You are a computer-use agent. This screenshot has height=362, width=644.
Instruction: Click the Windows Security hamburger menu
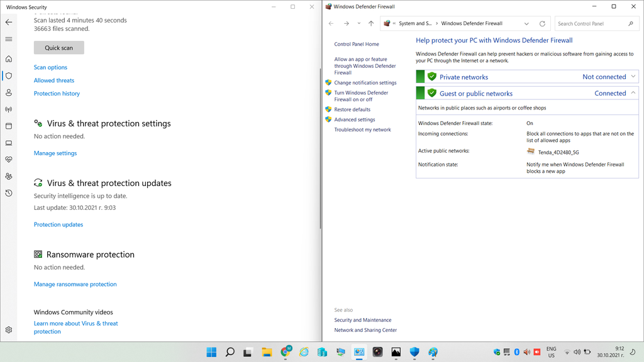coord(9,39)
